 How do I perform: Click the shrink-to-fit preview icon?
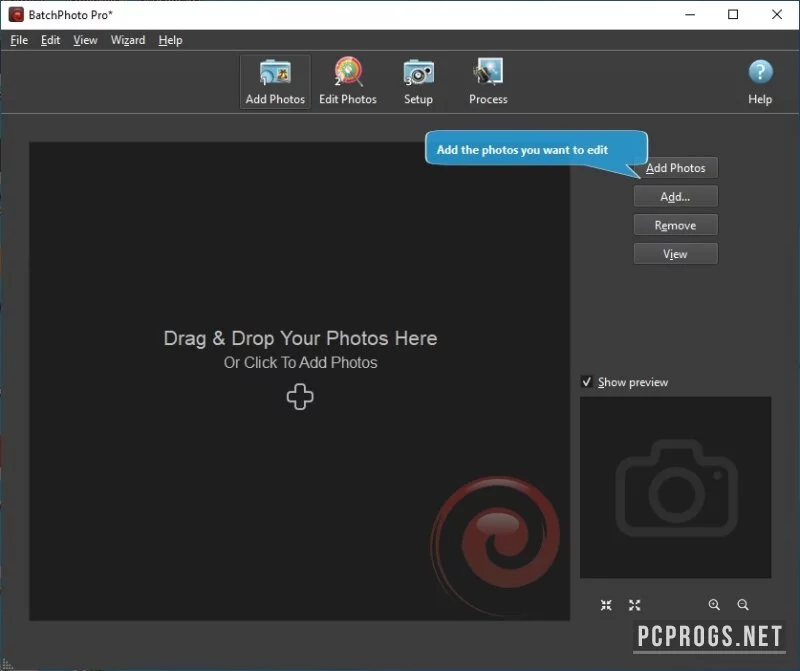click(606, 605)
